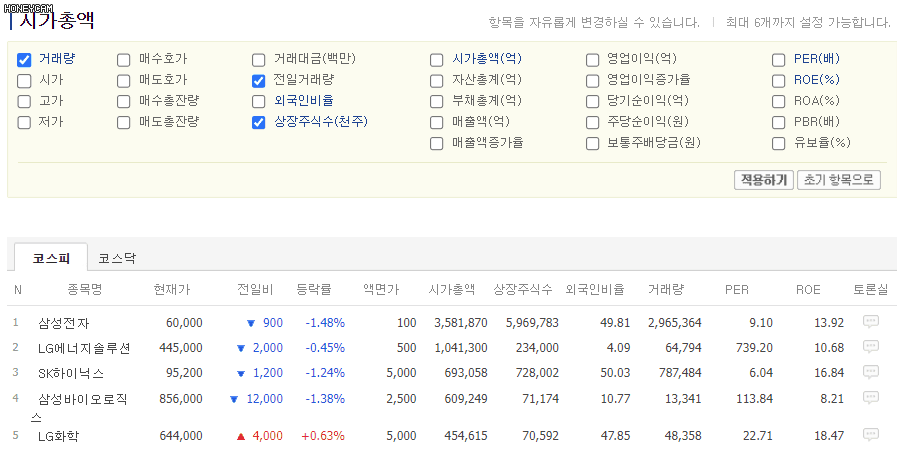Check the 주당순이익(원) option
This screenshot has width=897, height=457.
coord(593,122)
